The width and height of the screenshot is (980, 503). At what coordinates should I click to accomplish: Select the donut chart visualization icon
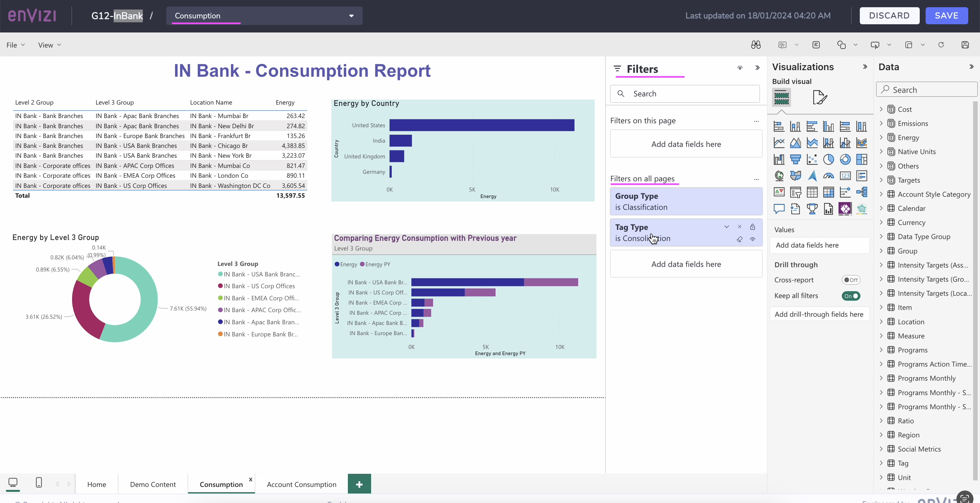point(845,159)
